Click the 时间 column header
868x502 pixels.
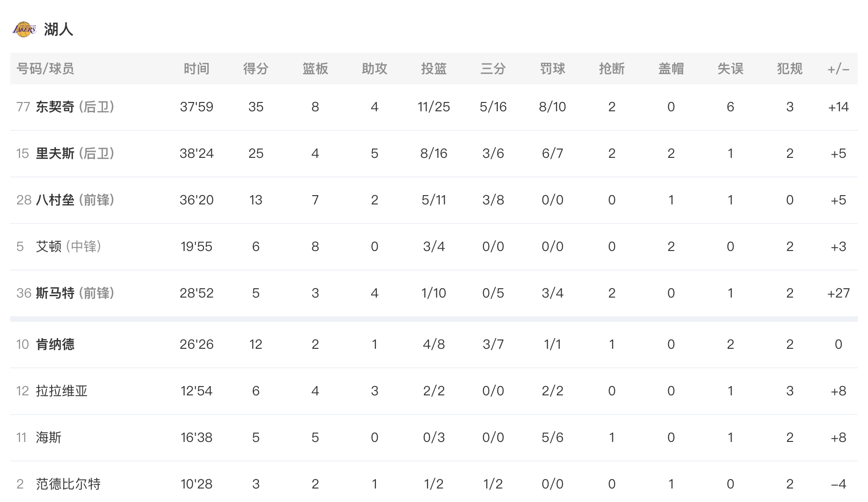coord(197,69)
